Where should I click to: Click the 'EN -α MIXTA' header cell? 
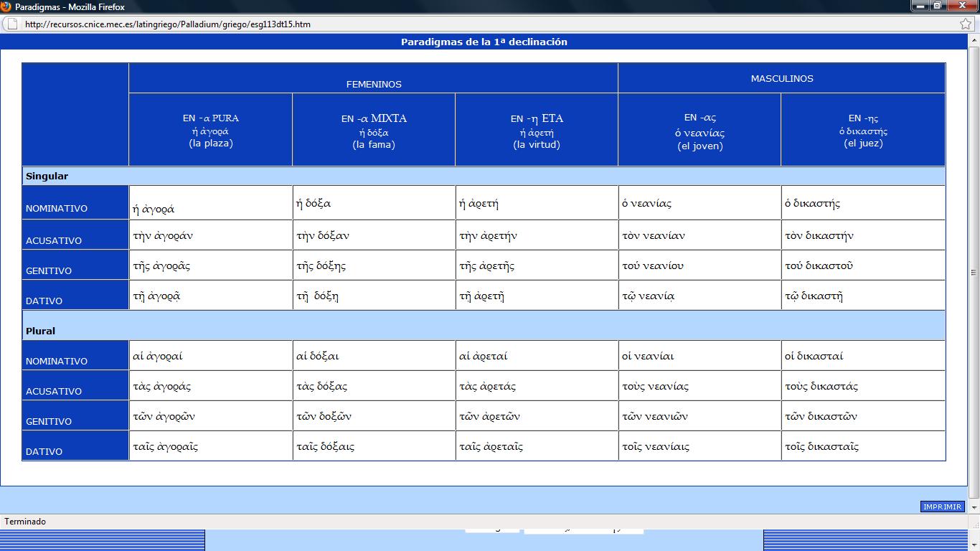click(x=374, y=130)
